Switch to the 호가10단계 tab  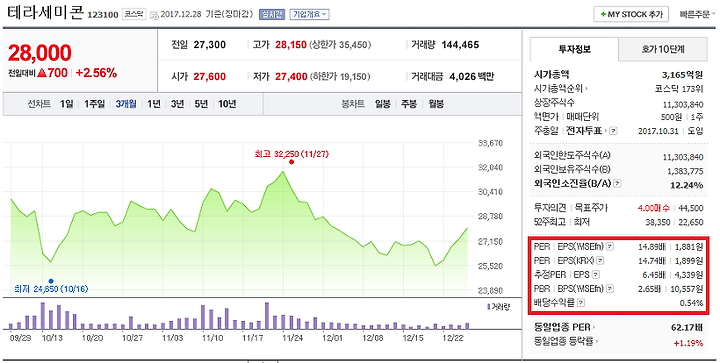663,49
